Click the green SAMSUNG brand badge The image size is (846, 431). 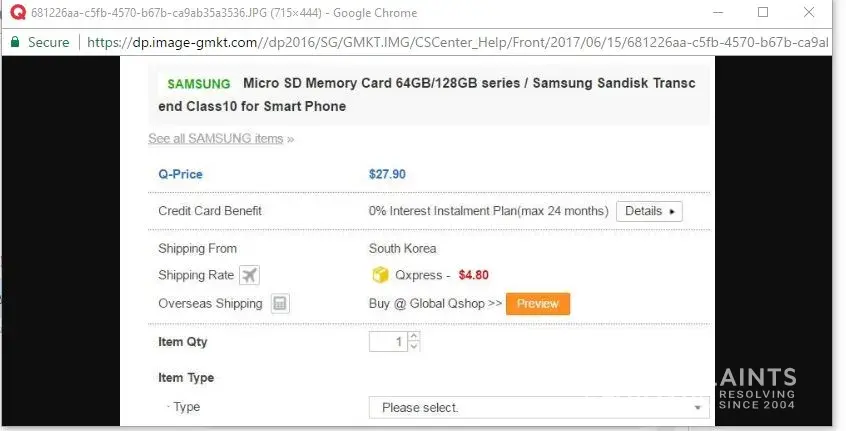click(x=198, y=84)
